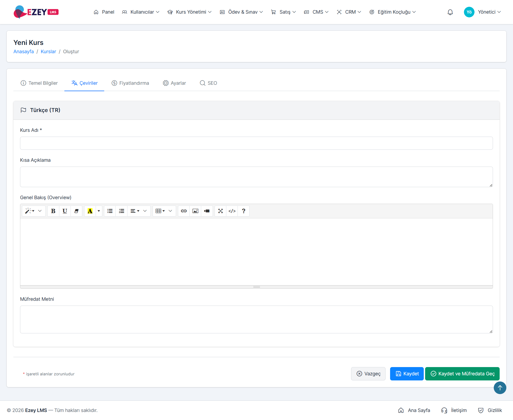Focus the Kısa Açıklama textarea
Screen dimensions: 513x420
point(256,177)
